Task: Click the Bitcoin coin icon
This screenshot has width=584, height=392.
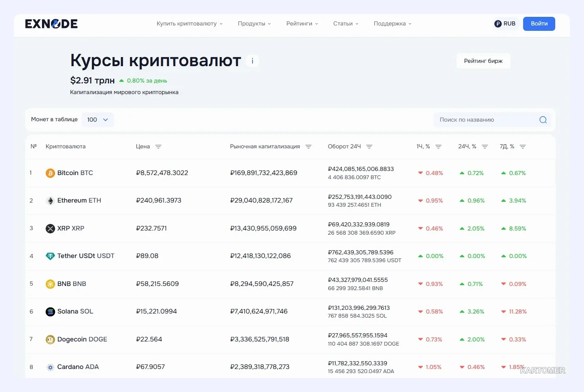Action: click(x=50, y=173)
